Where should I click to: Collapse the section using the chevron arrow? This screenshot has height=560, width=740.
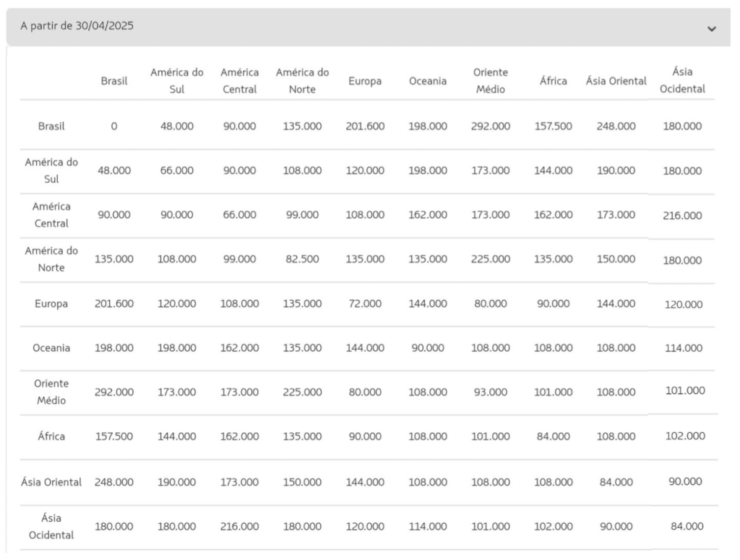[x=712, y=28]
